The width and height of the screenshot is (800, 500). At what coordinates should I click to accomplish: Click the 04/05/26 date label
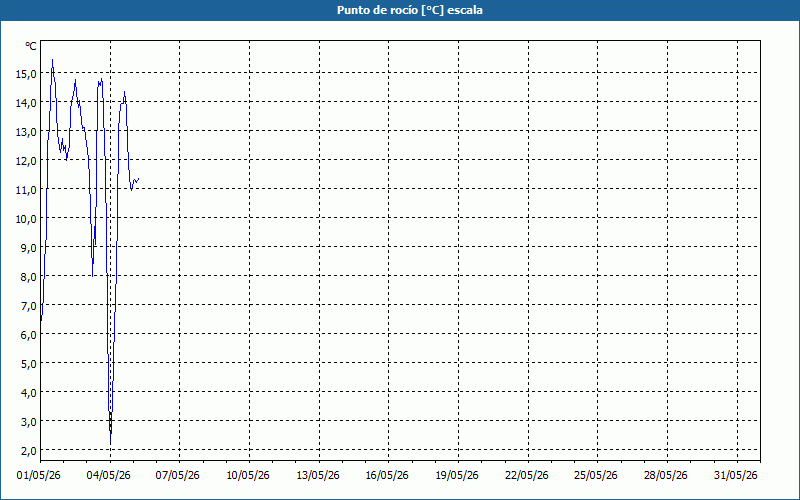pos(109,476)
